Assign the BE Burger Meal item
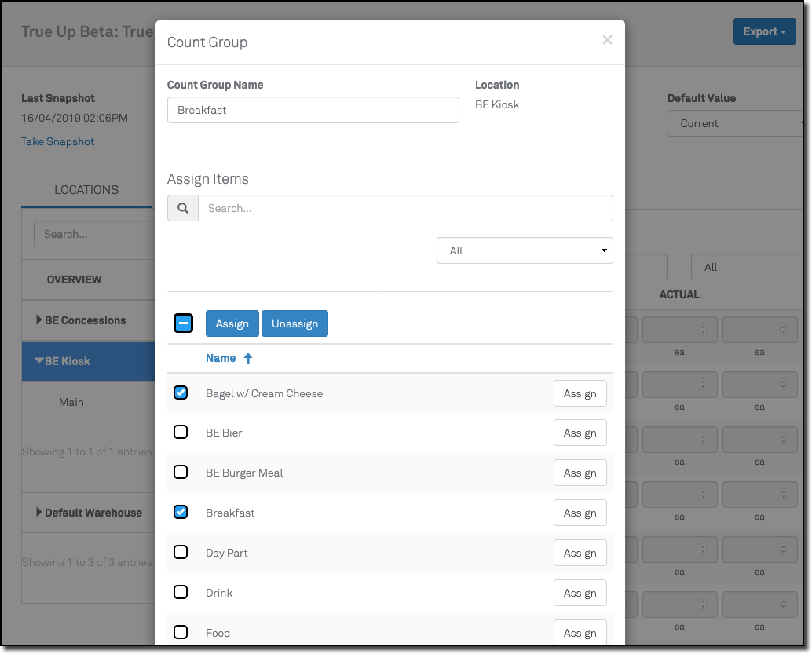This screenshot has height=654, width=812. tap(580, 473)
